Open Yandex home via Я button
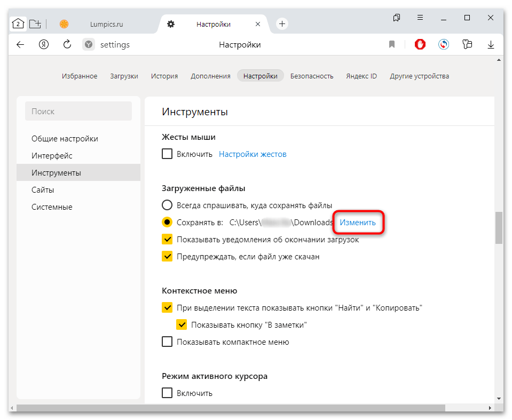 44,45
